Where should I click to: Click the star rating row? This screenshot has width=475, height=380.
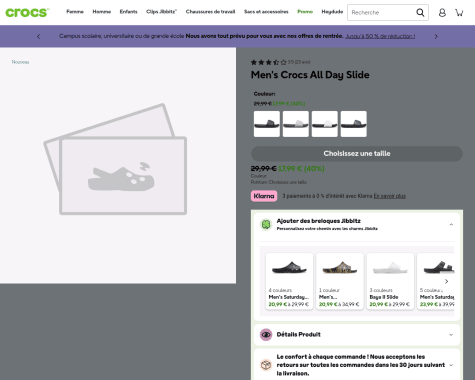[x=269, y=62]
